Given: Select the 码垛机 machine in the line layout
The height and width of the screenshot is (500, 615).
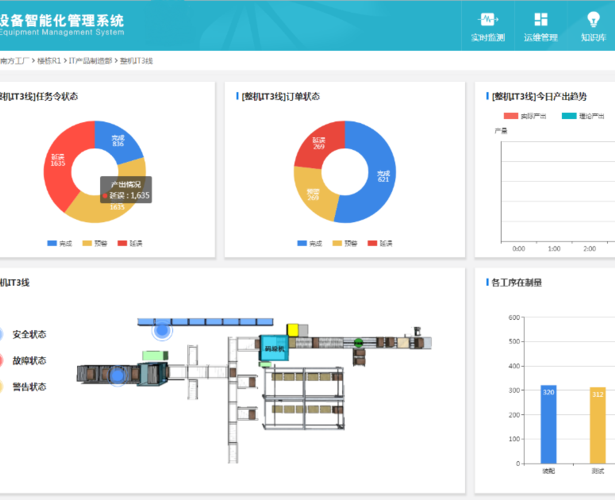Looking at the screenshot, I should [274, 348].
